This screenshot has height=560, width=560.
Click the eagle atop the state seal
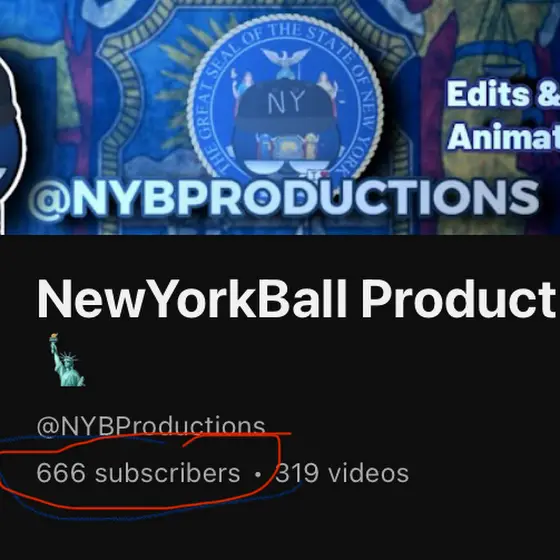(285, 62)
